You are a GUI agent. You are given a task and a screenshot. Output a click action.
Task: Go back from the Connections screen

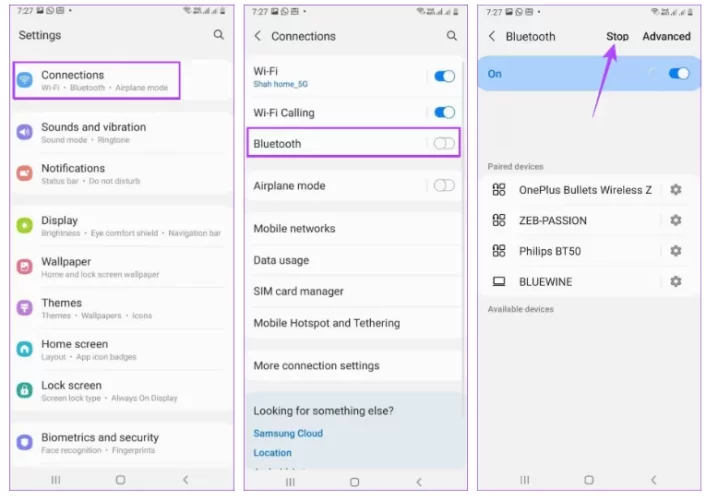(x=258, y=36)
